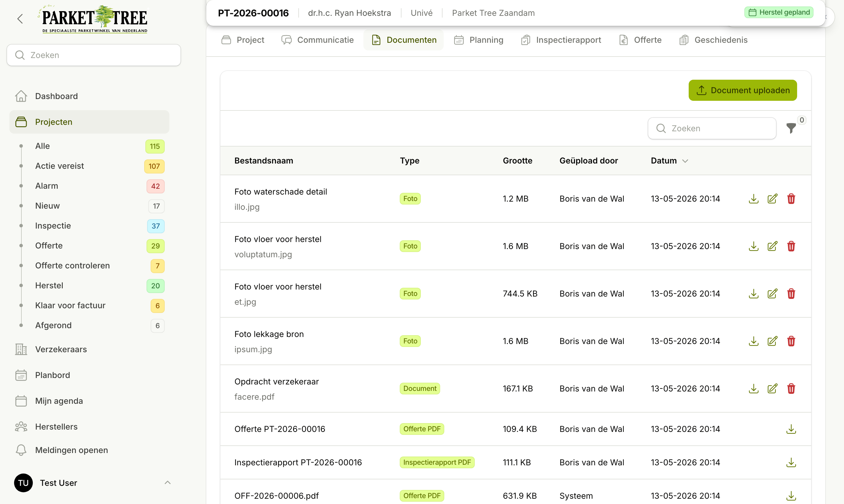Screen dimensions: 844x504
Task: Focus the sidebar Zoeken search field
Action: pyautogui.click(x=94, y=55)
